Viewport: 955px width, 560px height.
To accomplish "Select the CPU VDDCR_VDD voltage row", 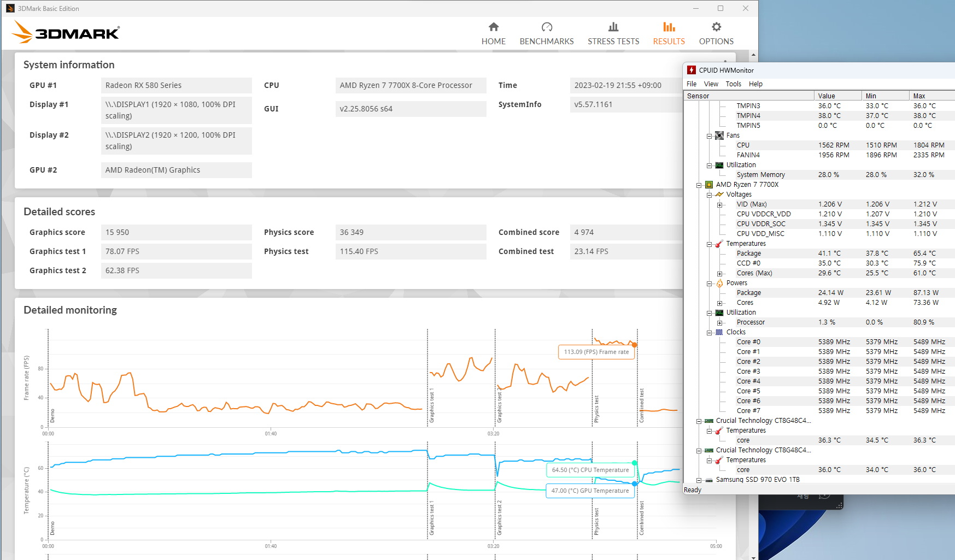I will (819, 214).
